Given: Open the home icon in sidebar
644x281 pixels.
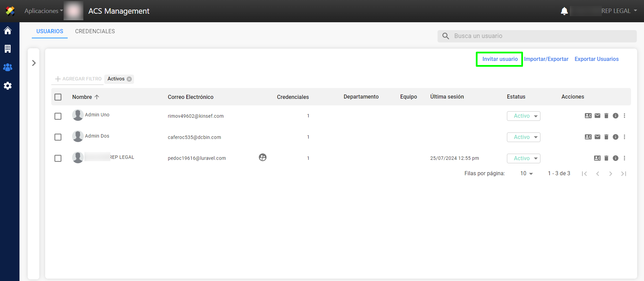Looking at the screenshot, I should click(8, 30).
